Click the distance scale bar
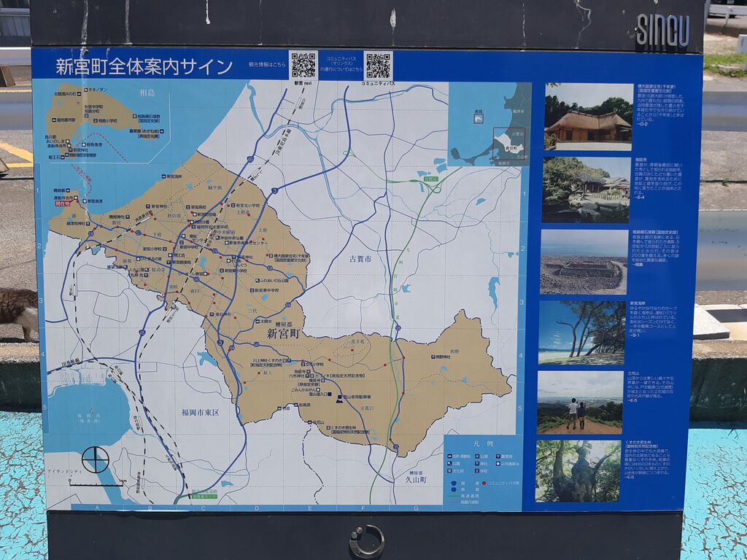The height and width of the screenshot is (560, 747). pyautogui.click(x=97, y=484)
